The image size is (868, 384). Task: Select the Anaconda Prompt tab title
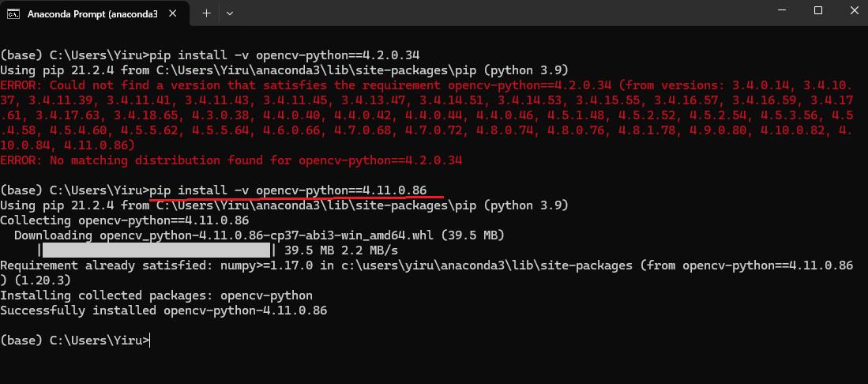point(87,13)
